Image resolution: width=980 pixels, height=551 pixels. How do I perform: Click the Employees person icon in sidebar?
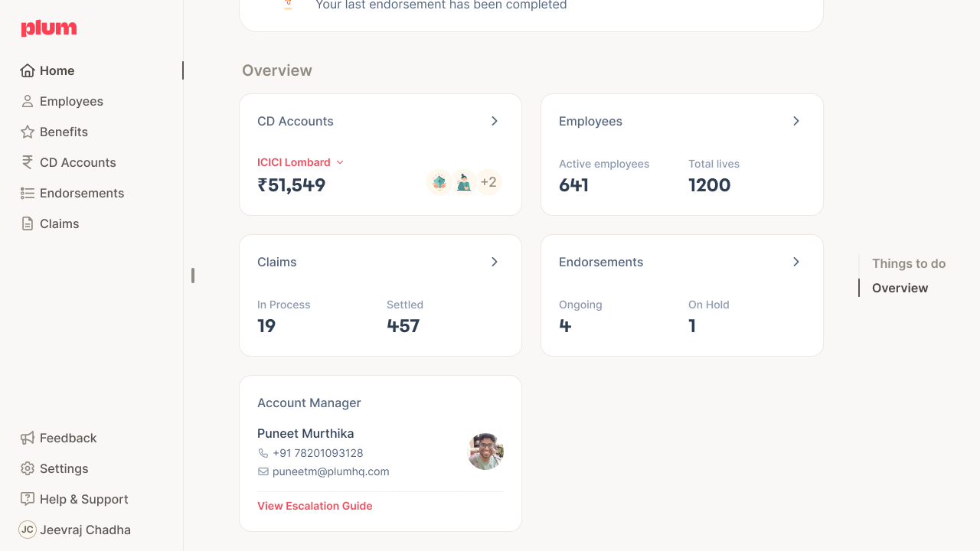click(28, 101)
